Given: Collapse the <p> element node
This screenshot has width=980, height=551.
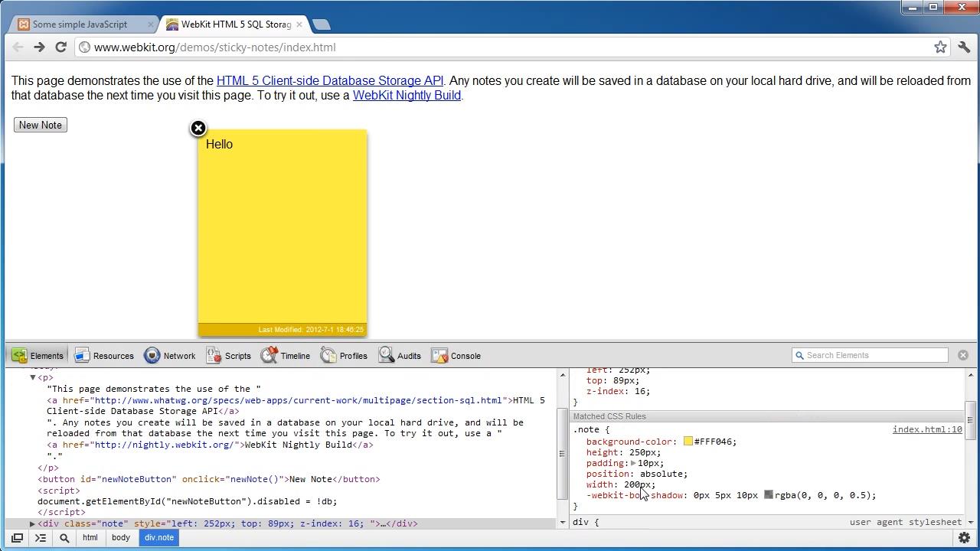Looking at the screenshot, I should tap(33, 377).
